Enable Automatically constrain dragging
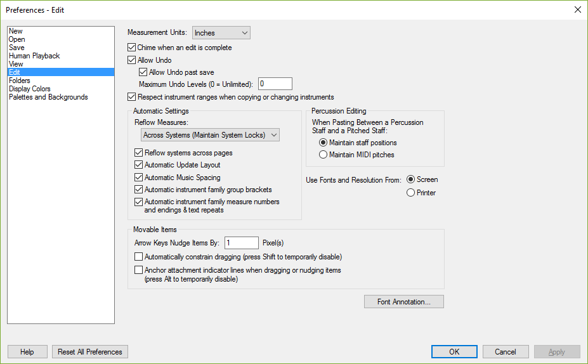Image resolution: width=588 pixels, height=364 pixels. [x=138, y=257]
